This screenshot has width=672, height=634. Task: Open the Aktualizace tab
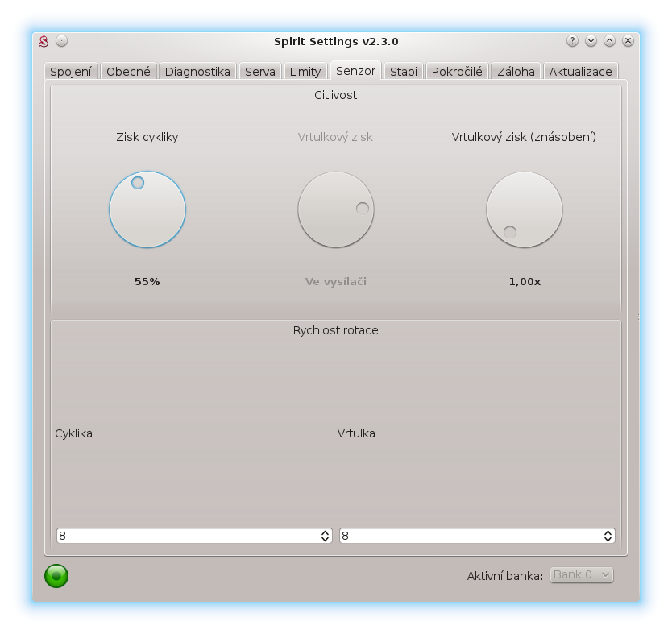coord(580,71)
